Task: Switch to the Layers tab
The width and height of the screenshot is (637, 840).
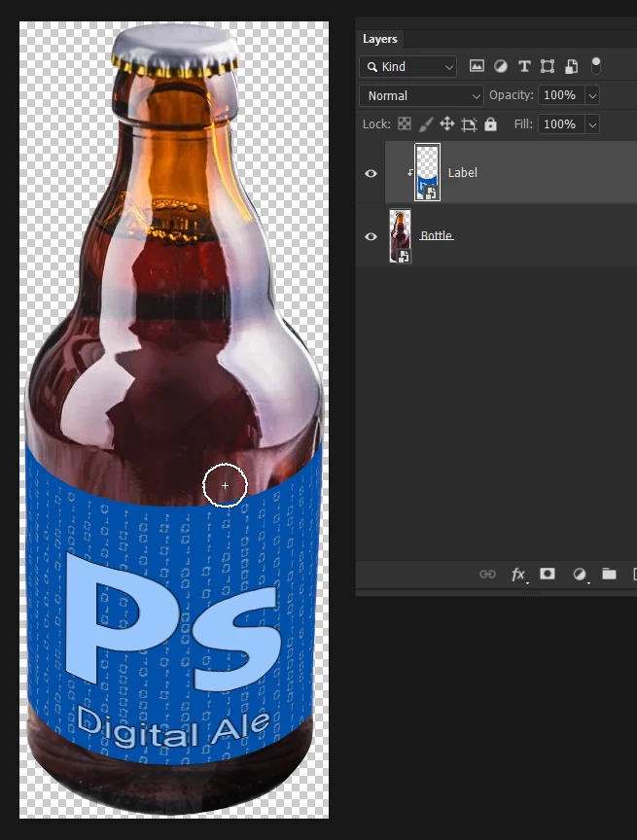Action: pyautogui.click(x=380, y=39)
